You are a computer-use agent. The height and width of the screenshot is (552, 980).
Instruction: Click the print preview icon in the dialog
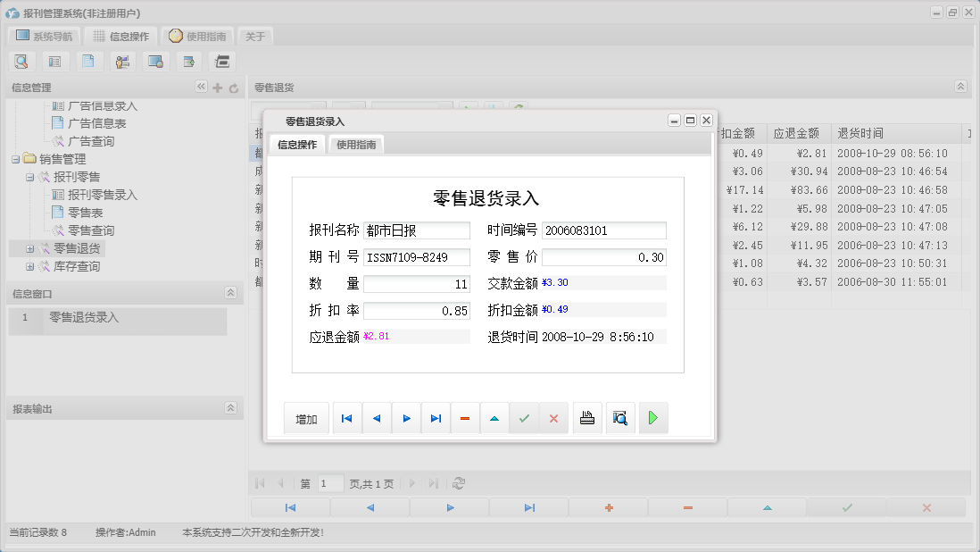tap(620, 417)
